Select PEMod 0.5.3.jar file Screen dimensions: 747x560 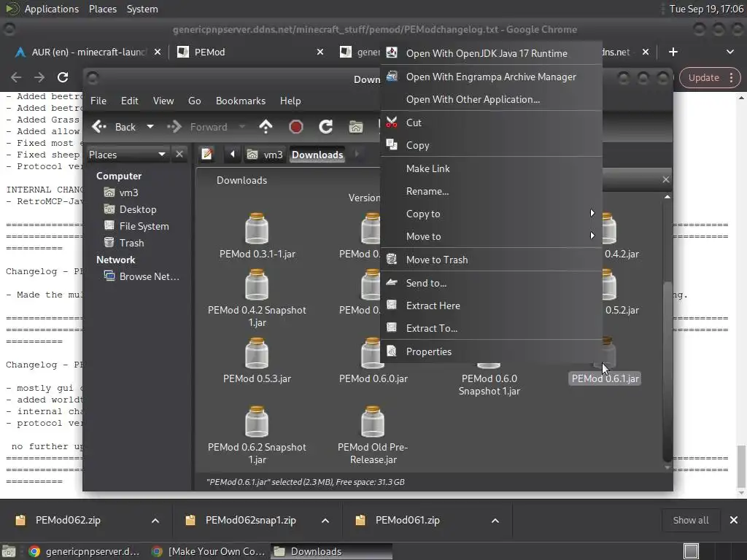258,360
